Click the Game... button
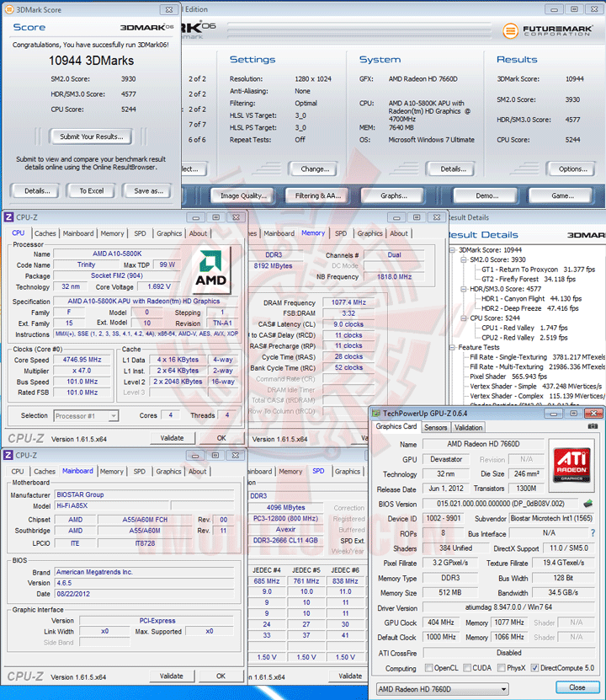Viewport: 606px width, 700px height. (x=562, y=195)
